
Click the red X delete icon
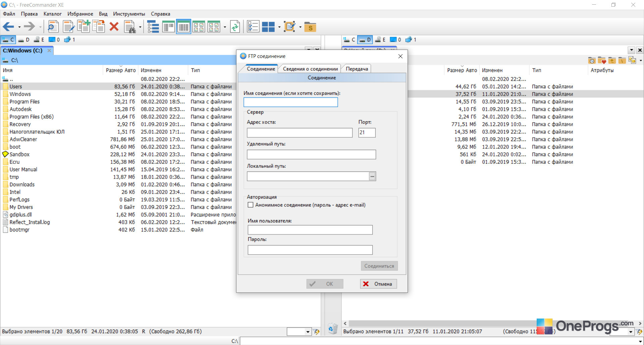(x=114, y=26)
